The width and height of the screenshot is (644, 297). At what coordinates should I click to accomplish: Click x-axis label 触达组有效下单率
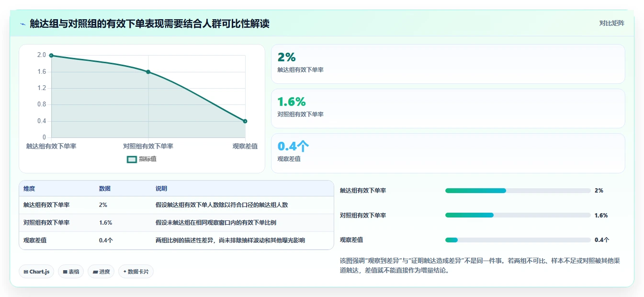[x=51, y=146]
